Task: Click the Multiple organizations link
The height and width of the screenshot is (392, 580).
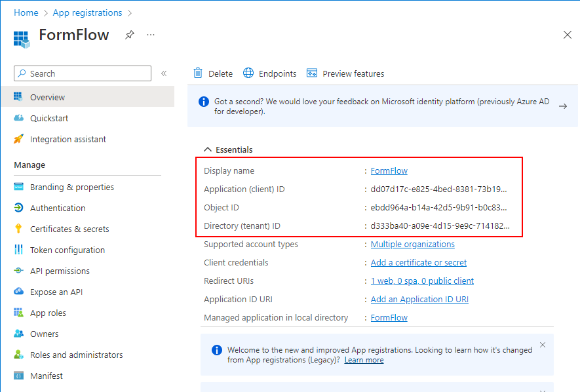Action: pos(412,244)
